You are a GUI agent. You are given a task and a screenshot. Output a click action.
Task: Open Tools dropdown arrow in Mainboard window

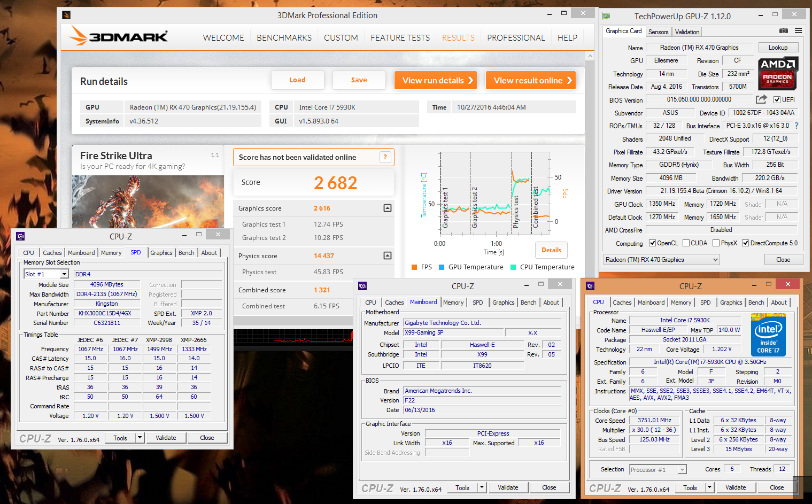pyautogui.click(x=482, y=487)
